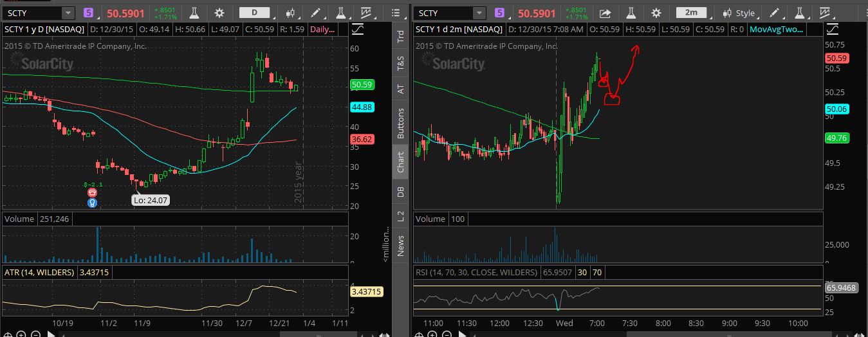
Task: Click the 44.88 cyan price label, daily chart
Action: [x=362, y=107]
